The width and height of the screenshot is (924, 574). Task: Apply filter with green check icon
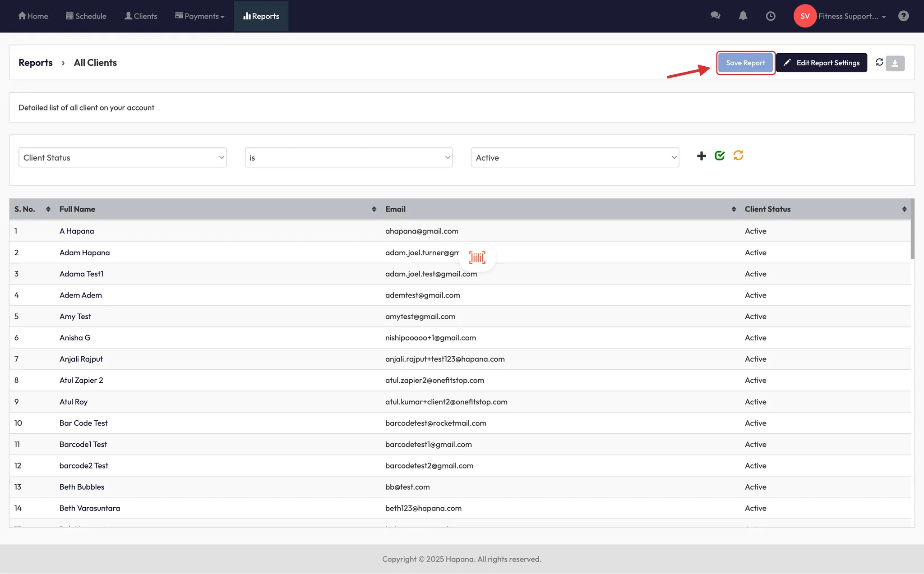[720, 156]
